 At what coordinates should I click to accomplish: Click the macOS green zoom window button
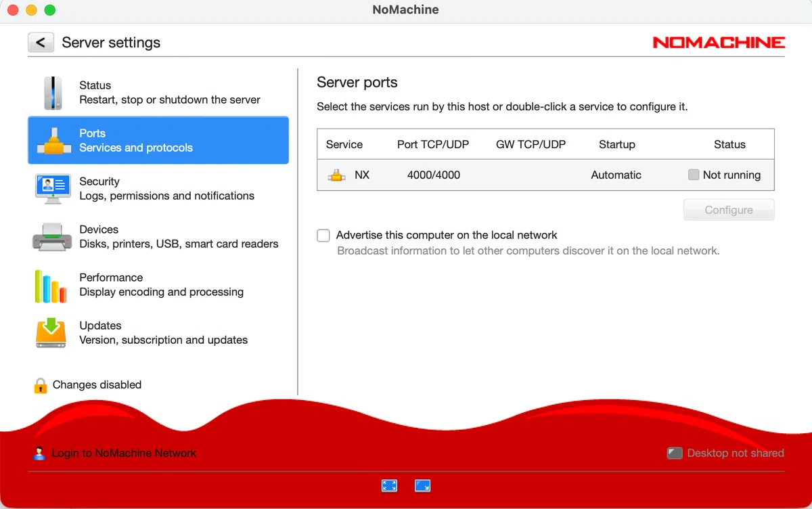pyautogui.click(x=49, y=10)
